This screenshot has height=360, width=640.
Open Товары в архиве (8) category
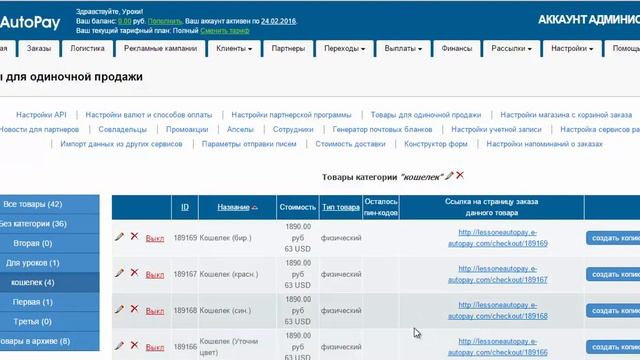click(x=49, y=341)
